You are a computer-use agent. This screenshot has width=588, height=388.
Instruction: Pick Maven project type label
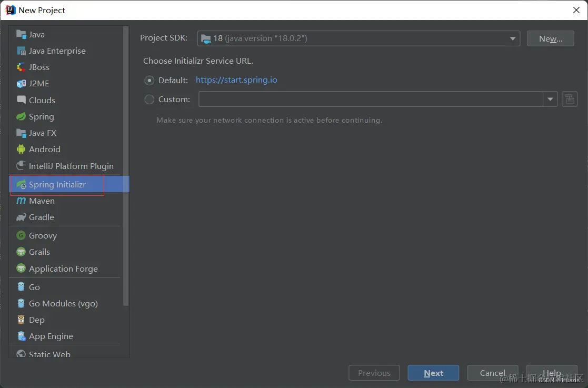coord(42,201)
